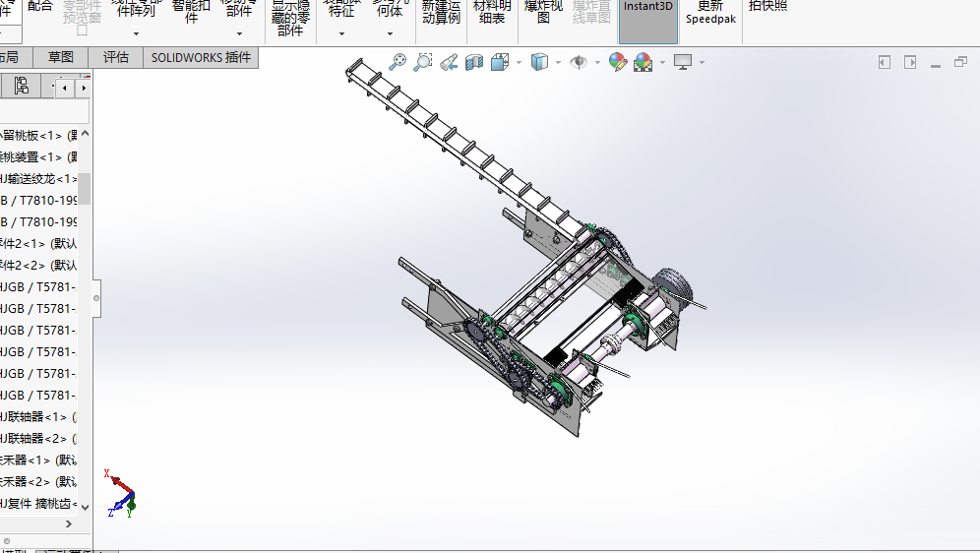Click the 智能扣件 smart fasteners button
The width and height of the screenshot is (980, 553).
click(x=191, y=12)
